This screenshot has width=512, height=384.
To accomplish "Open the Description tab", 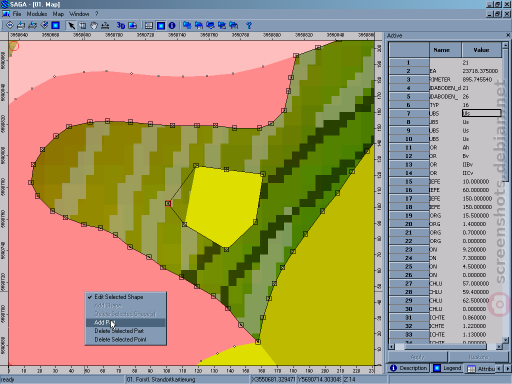I will point(409,368).
